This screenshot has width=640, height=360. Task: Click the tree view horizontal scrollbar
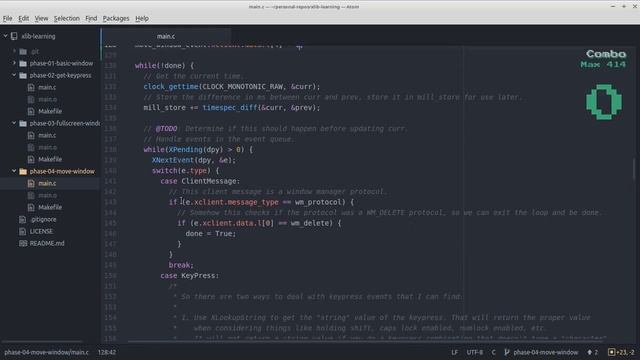click(42, 341)
